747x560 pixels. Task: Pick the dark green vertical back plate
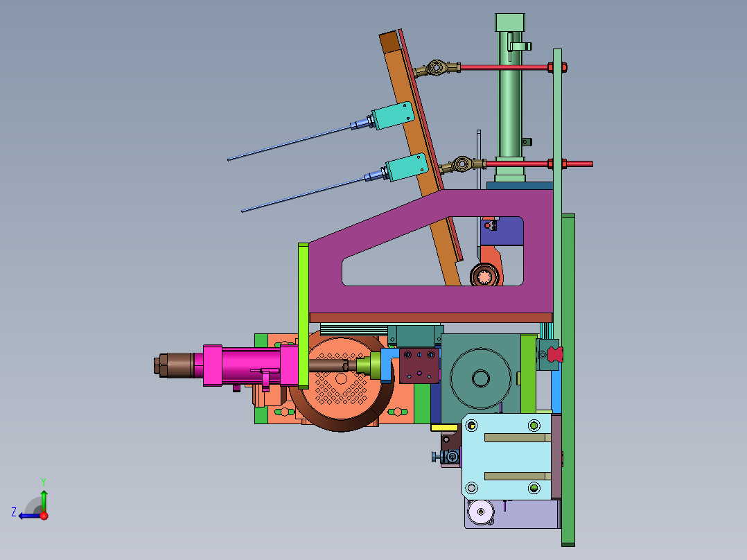[x=568, y=380]
